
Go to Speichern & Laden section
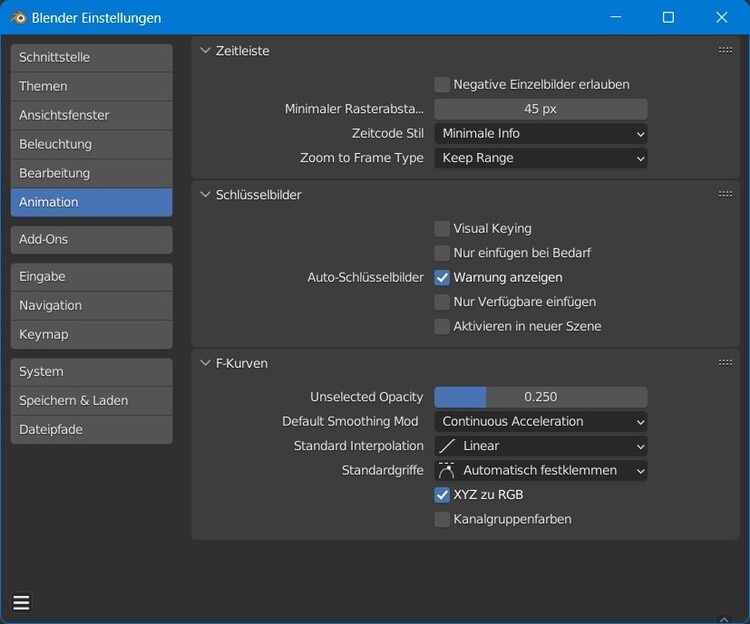(x=91, y=400)
